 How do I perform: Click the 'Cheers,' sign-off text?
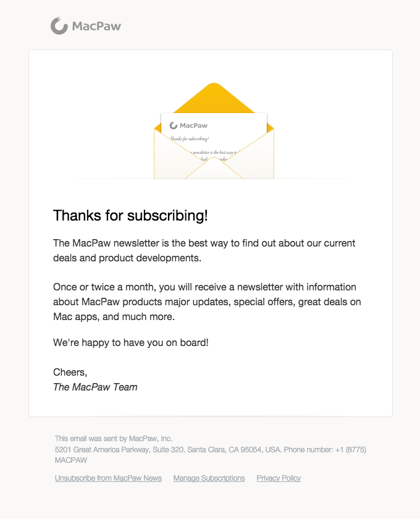click(x=70, y=372)
